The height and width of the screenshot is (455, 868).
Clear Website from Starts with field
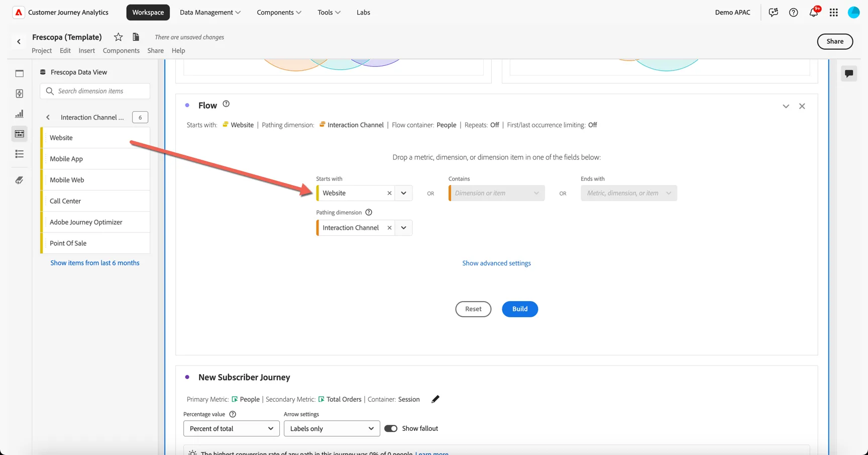[x=389, y=193]
